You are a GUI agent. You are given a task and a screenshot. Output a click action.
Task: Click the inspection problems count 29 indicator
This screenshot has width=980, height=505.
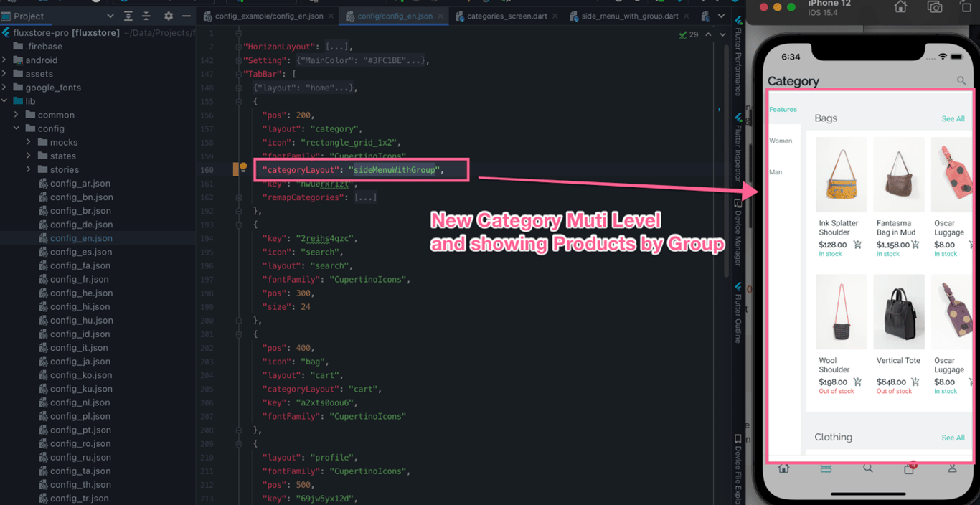pos(689,34)
